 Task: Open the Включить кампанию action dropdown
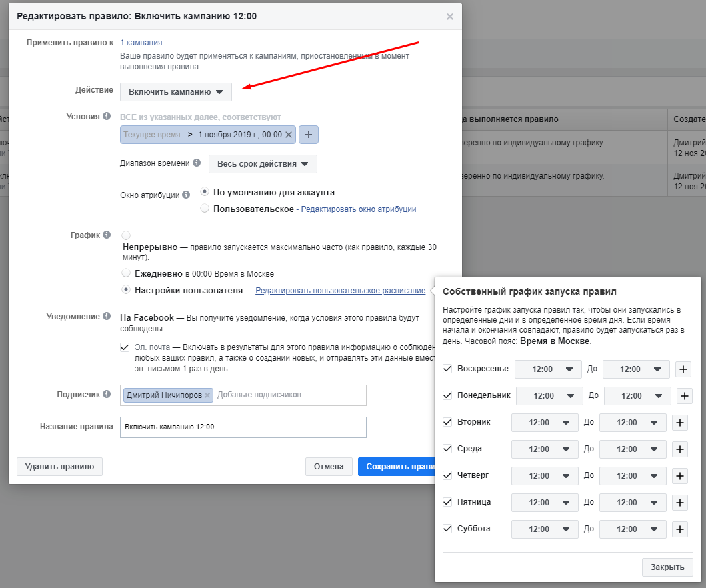click(176, 92)
